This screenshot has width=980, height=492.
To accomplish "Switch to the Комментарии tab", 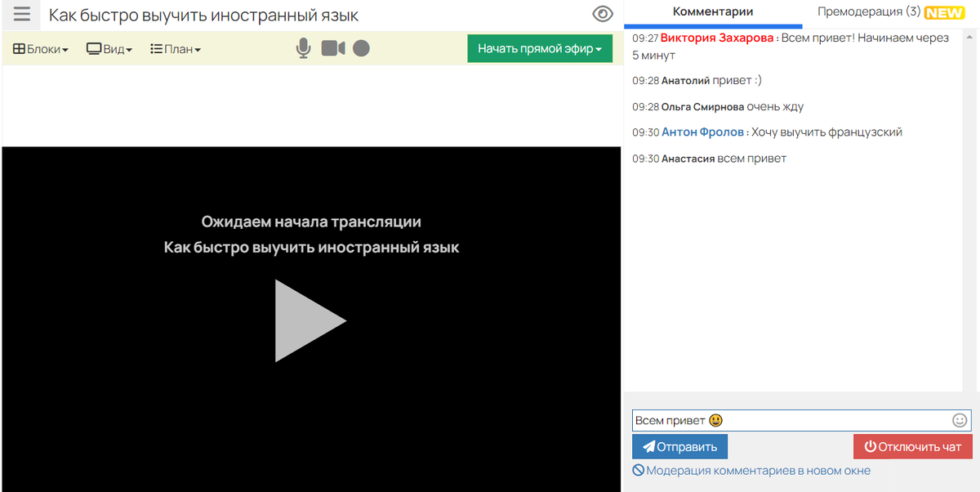I will pos(713,12).
